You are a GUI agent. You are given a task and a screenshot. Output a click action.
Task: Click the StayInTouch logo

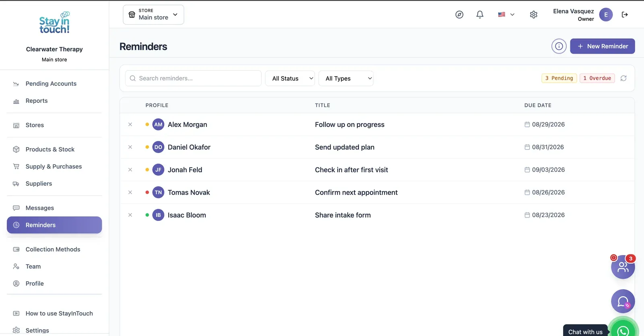click(54, 23)
